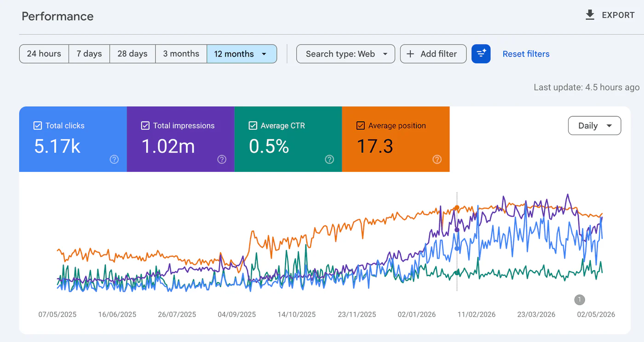Open the Daily granularity dropdown
The image size is (644, 342).
pos(595,125)
